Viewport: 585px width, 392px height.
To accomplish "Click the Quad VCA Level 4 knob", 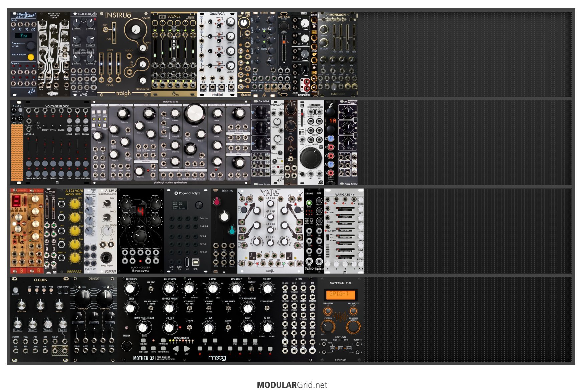I will click(x=230, y=66).
